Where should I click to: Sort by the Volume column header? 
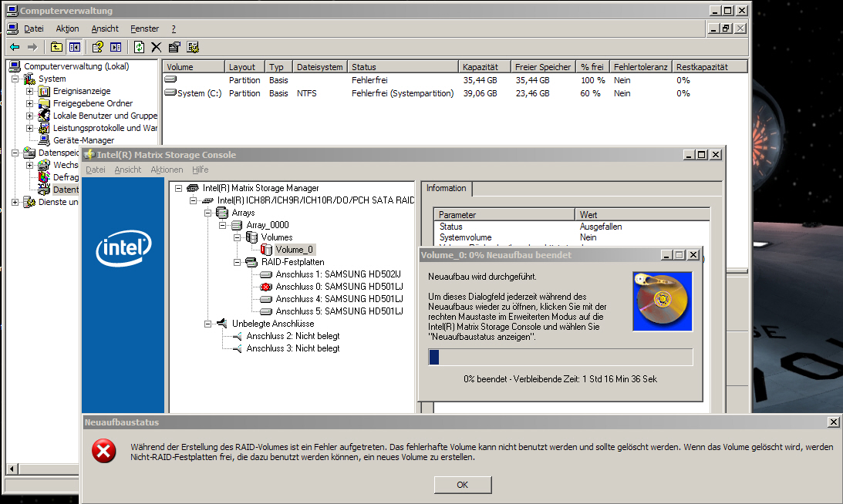coord(194,67)
